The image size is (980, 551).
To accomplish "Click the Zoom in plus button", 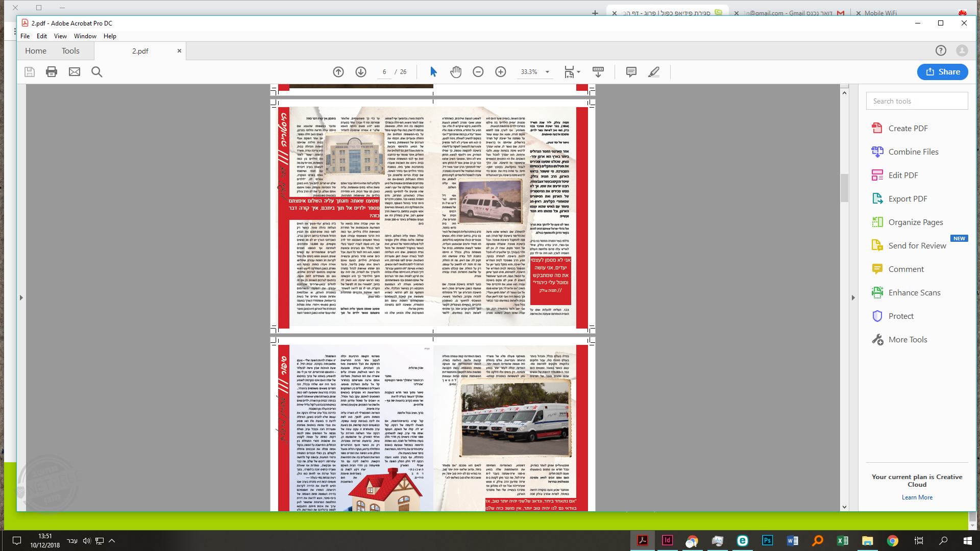I will click(x=501, y=72).
